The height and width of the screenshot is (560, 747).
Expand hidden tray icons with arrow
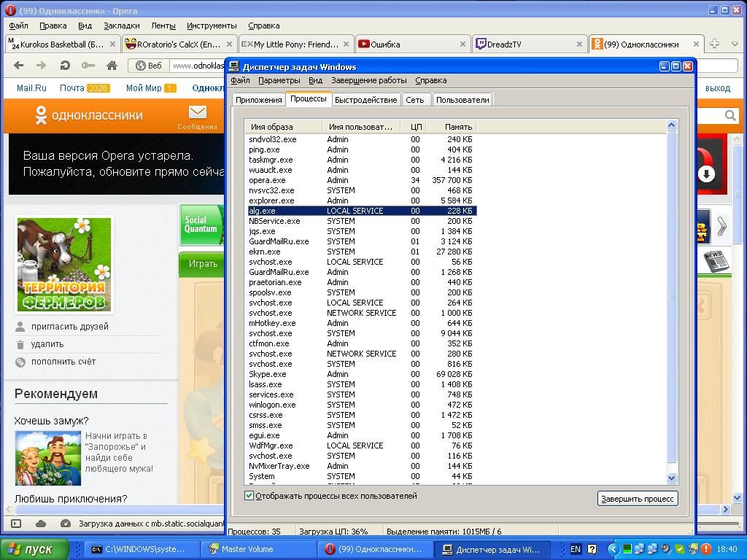point(613,549)
